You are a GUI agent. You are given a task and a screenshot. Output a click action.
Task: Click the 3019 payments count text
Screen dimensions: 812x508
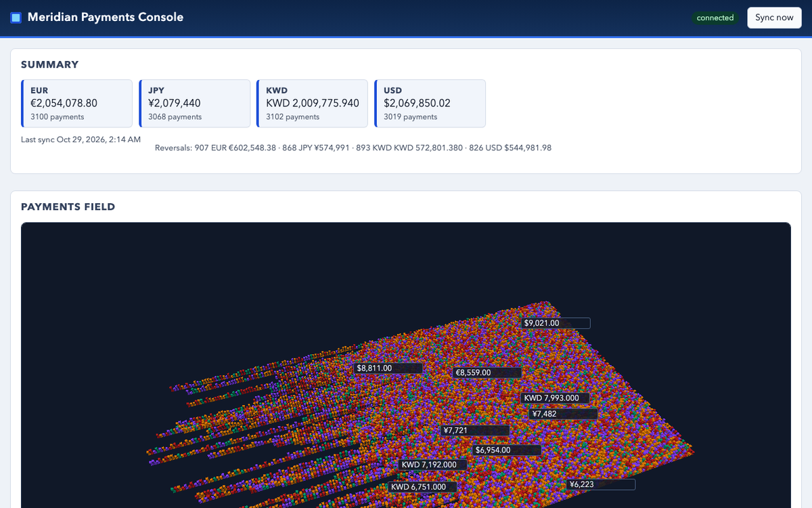point(411,117)
